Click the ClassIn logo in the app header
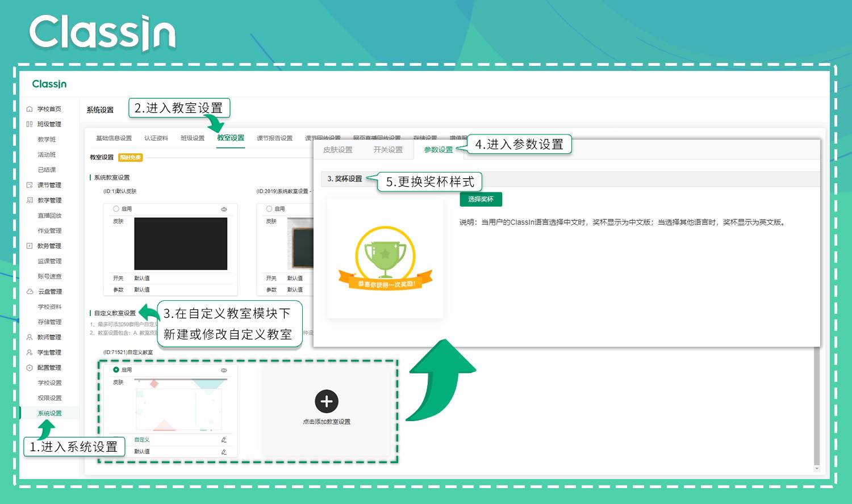Screen dimensions: 852x504 49,84
